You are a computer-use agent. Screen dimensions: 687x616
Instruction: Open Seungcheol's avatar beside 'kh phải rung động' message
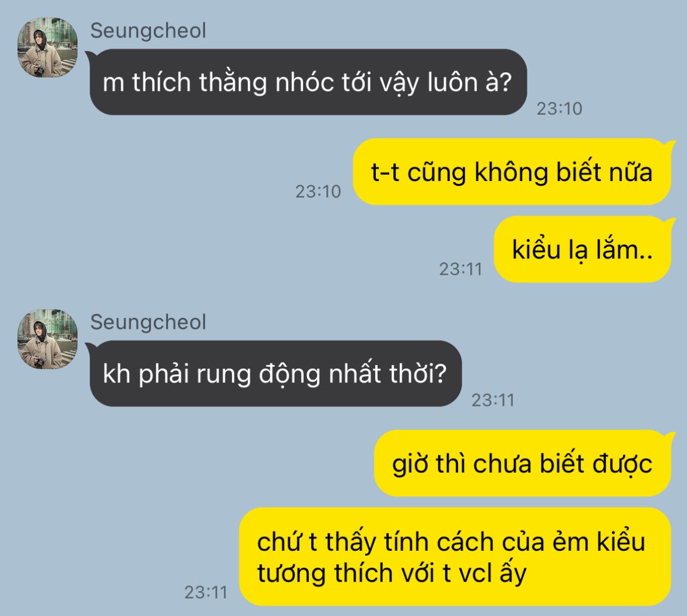pyautogui.click(x=47, y=339)
